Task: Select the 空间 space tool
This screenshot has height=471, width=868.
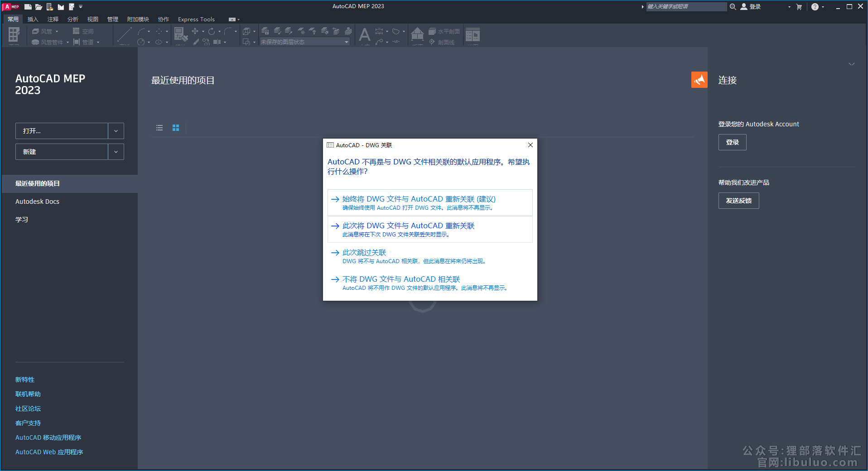Action: pos(83,31)
